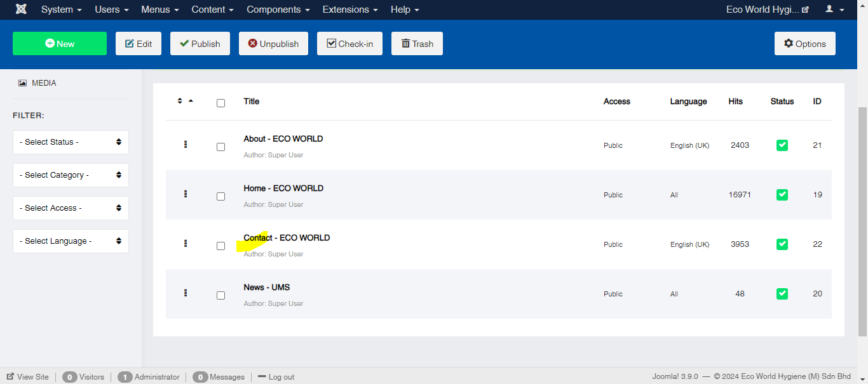Open the Help menu
This screenshot has width=868, height=384.
coord(405,10)
